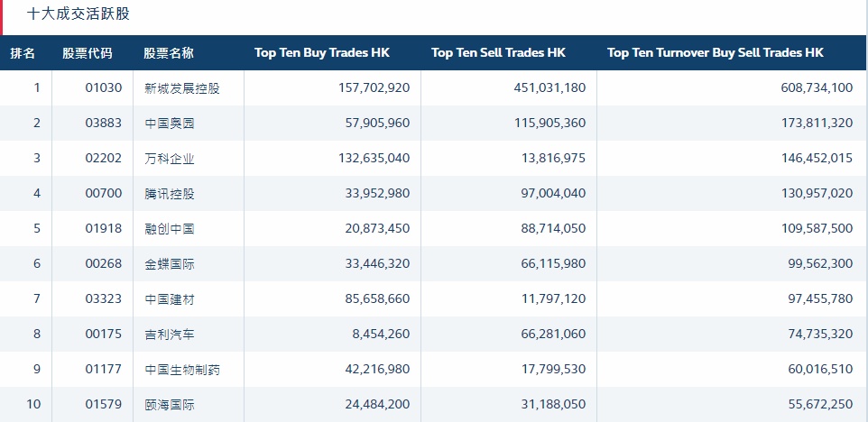Click sell trades value 97,004,040
The image size is (868, 422).
547,194
